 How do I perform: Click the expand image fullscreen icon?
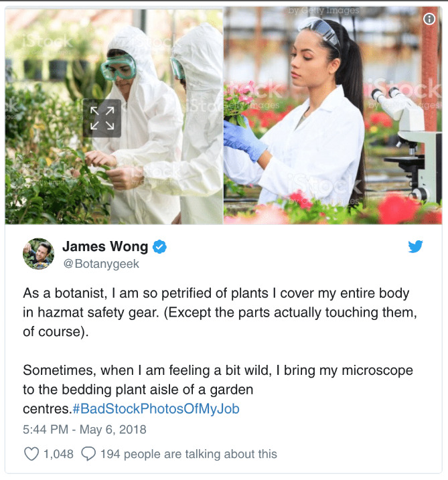(102, 118)
